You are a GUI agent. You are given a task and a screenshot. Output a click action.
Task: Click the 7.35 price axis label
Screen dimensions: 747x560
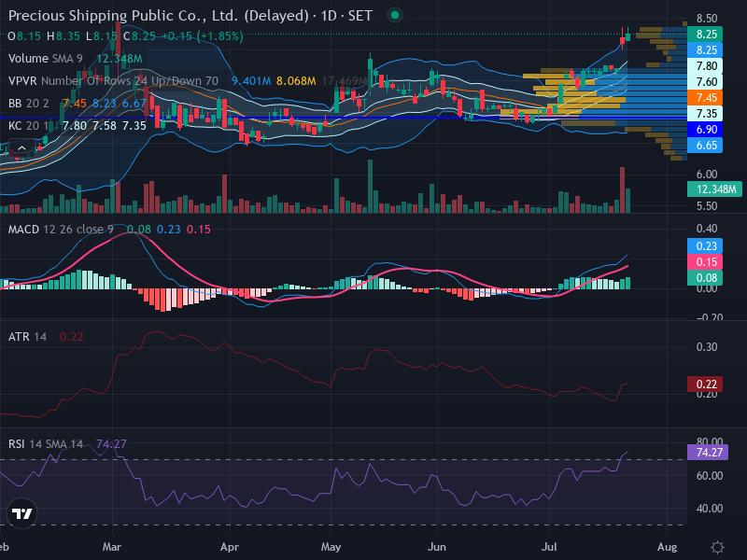tap(705, 113)
